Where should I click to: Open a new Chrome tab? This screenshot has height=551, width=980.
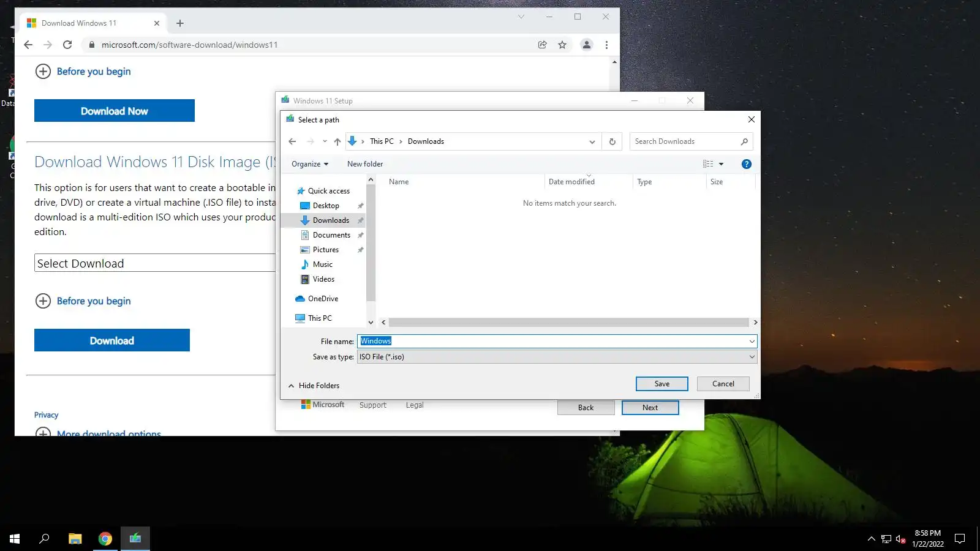(180, 23)
